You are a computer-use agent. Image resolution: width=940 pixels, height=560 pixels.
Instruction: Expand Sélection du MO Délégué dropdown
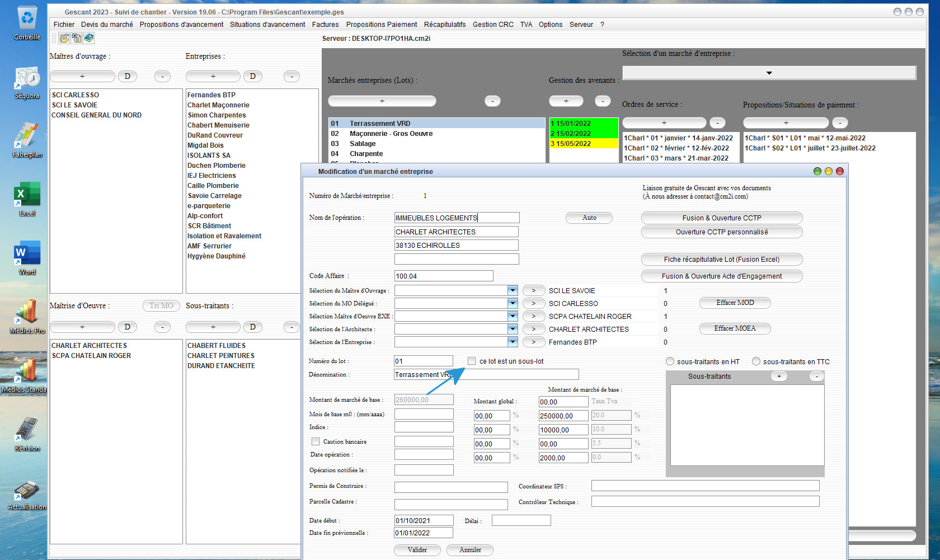coord(513,303)
